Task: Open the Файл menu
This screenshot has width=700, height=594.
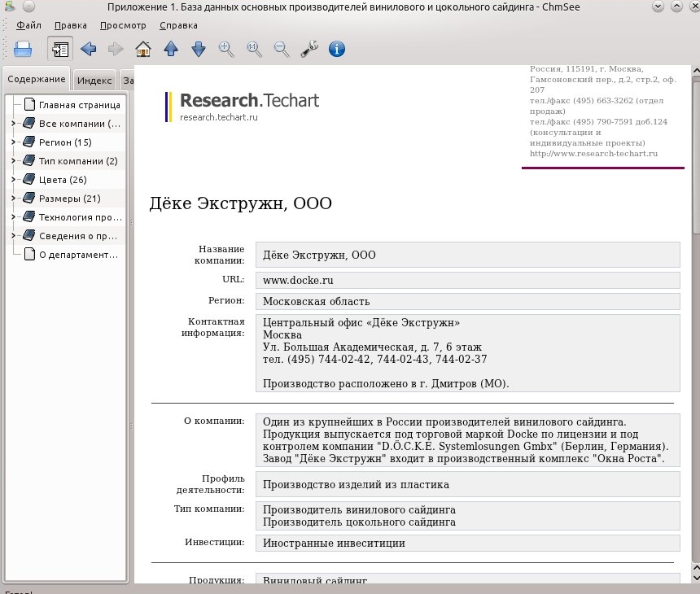Action: [28, 25]
